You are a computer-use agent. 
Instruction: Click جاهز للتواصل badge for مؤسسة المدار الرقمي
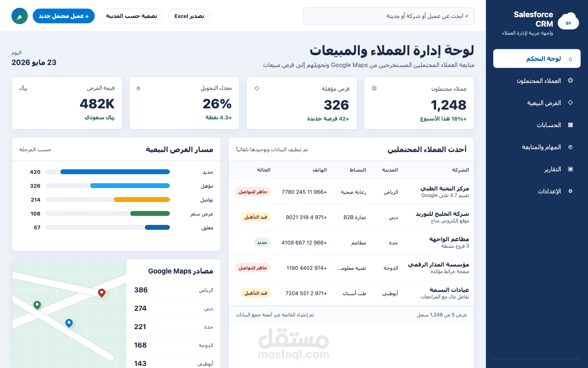253,267
